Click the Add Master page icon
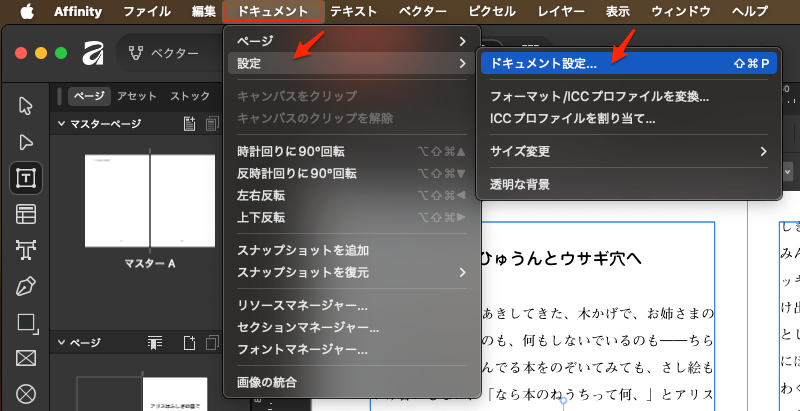 pos(189,124)
